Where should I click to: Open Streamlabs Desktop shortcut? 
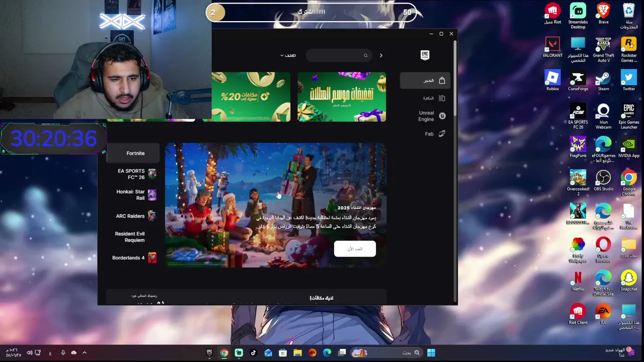click(578, 16)
